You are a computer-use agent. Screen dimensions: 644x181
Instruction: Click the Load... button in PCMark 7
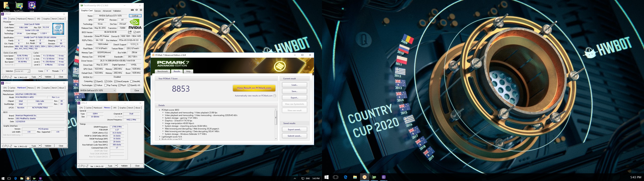294,85
